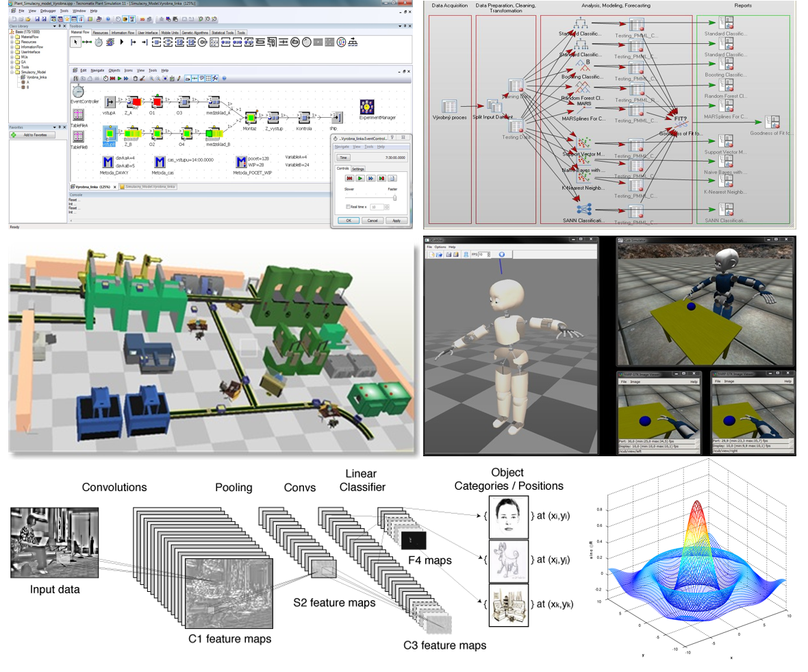The image size is (808, 672).
Task: Start simulation with the green play button
Action: pos(360,178)
